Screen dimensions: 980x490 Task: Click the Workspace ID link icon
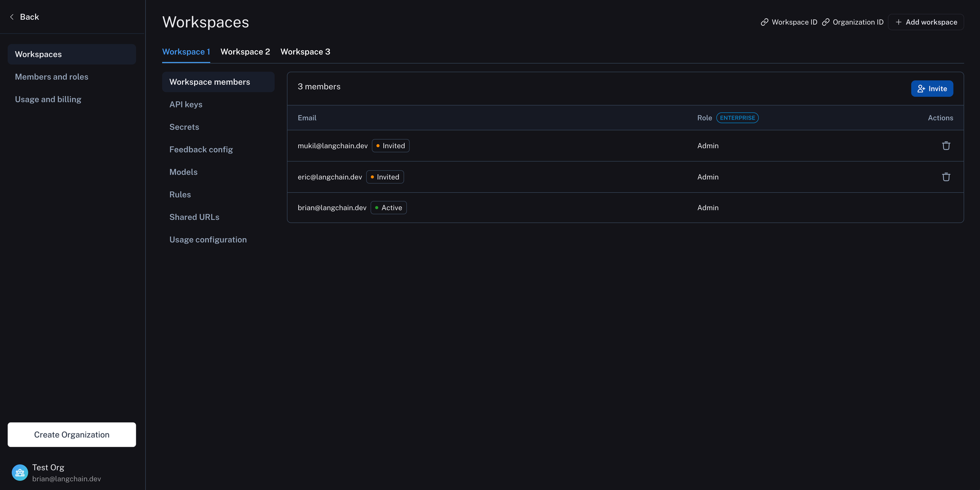(764, 22)
